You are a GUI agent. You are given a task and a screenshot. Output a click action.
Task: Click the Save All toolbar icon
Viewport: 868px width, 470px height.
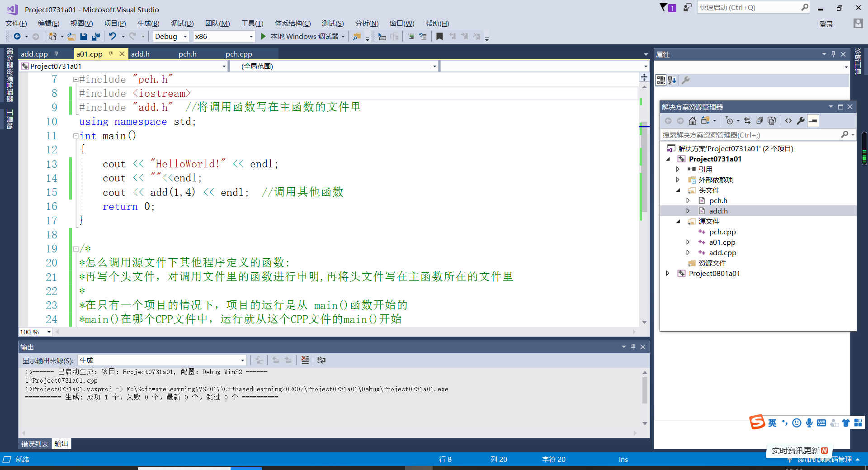pyautogui.click(x=95, y=36)
